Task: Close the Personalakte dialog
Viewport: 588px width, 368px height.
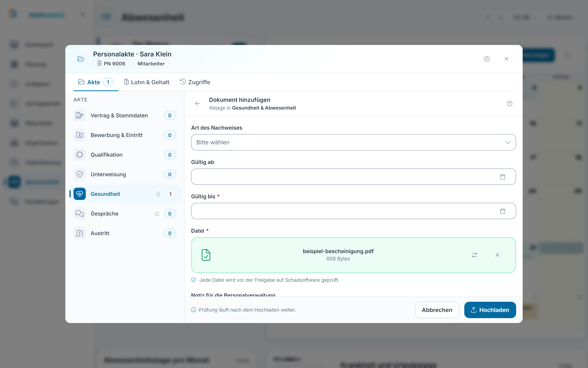Action: point(506,59)
